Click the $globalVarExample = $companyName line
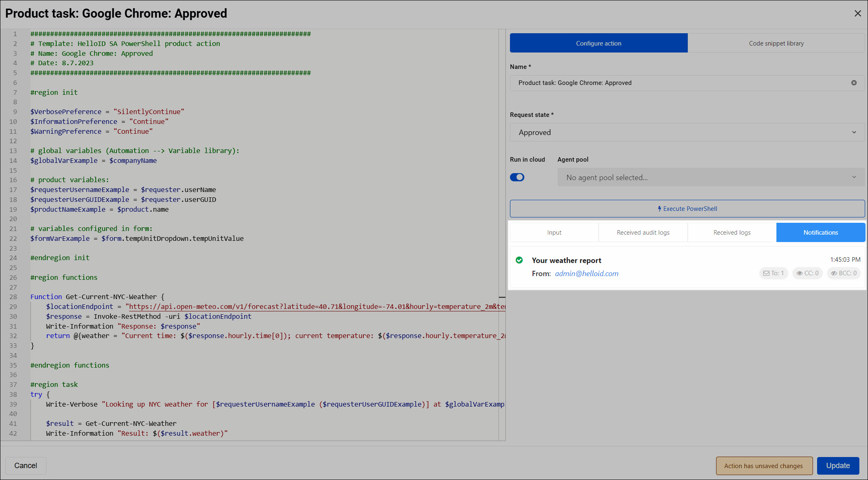The height and width of the screenshot is (480, 868). click(94, 160)
